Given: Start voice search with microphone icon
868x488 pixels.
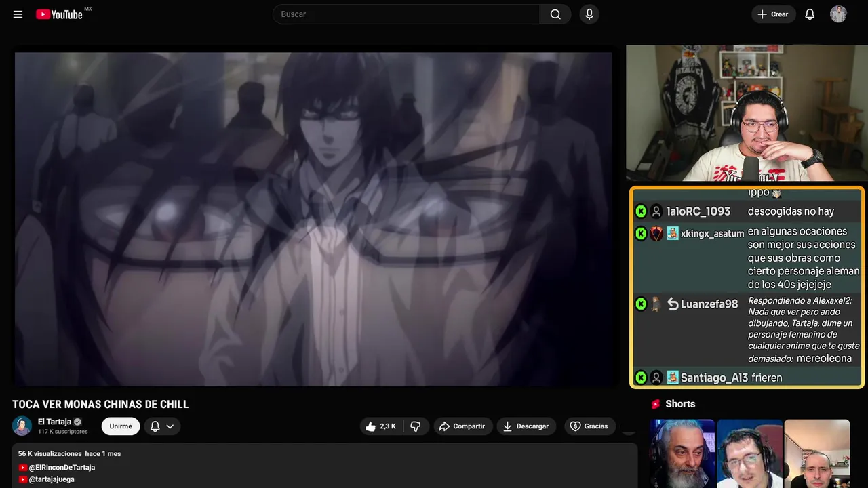Looking at the screenshot, I should tap(589, 14).
